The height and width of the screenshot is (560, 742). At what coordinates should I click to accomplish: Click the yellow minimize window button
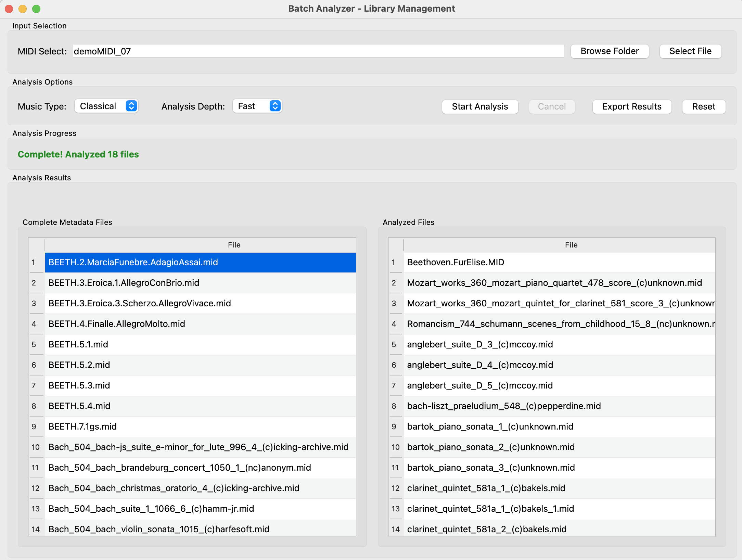pyautogui.click(x=23, y=9)
